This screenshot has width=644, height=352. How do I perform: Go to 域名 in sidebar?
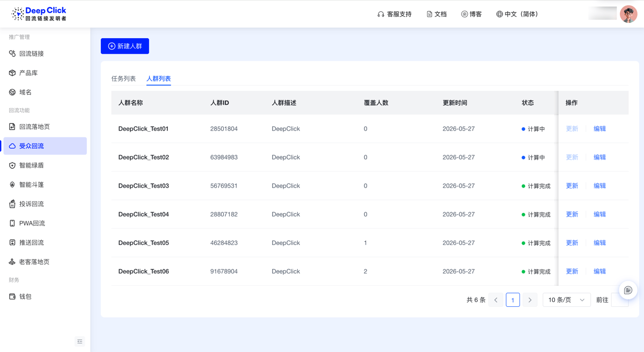point(45,92)
